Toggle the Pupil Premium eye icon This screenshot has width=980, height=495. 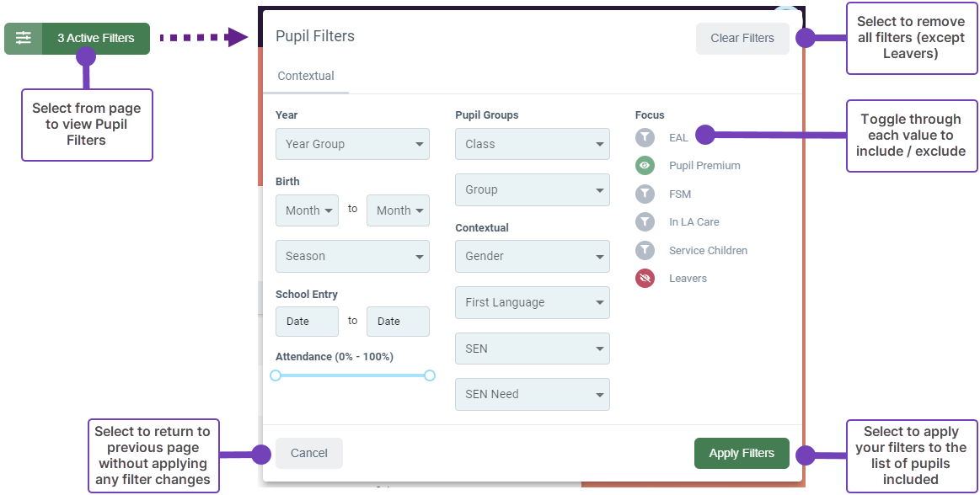coord(645,166)
